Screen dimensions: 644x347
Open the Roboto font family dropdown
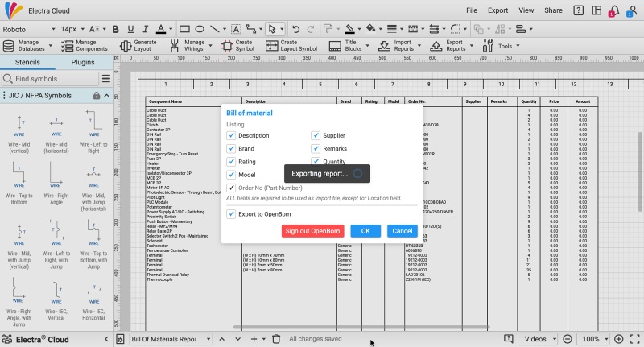29,29
